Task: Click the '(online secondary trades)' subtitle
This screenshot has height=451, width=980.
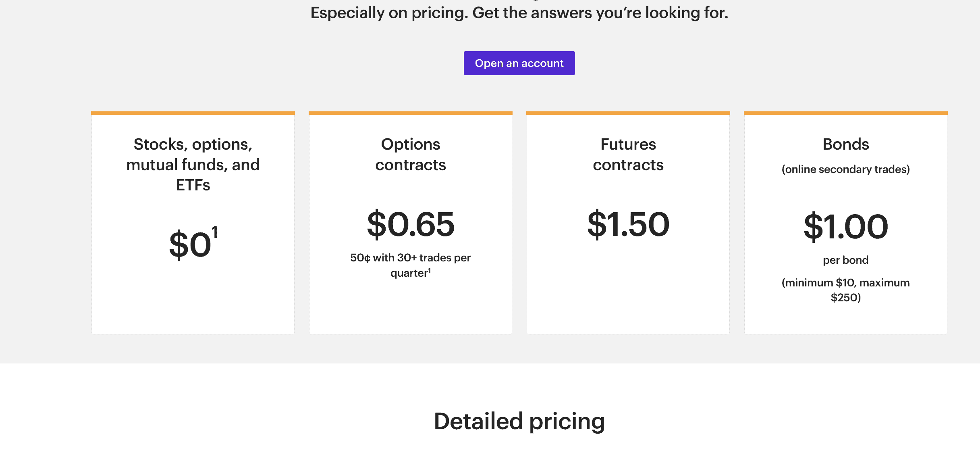Action: coord(845,169)
